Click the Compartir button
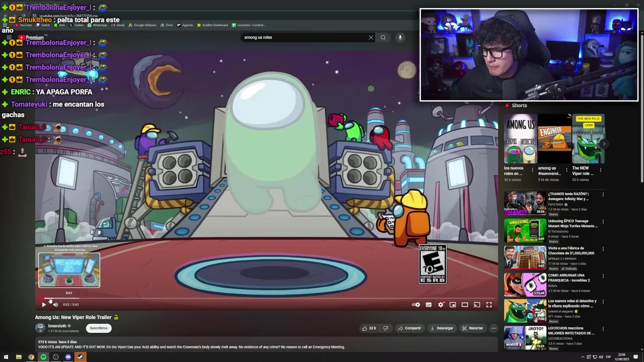This screenshot has height=362, width=644. click(410, 328)
